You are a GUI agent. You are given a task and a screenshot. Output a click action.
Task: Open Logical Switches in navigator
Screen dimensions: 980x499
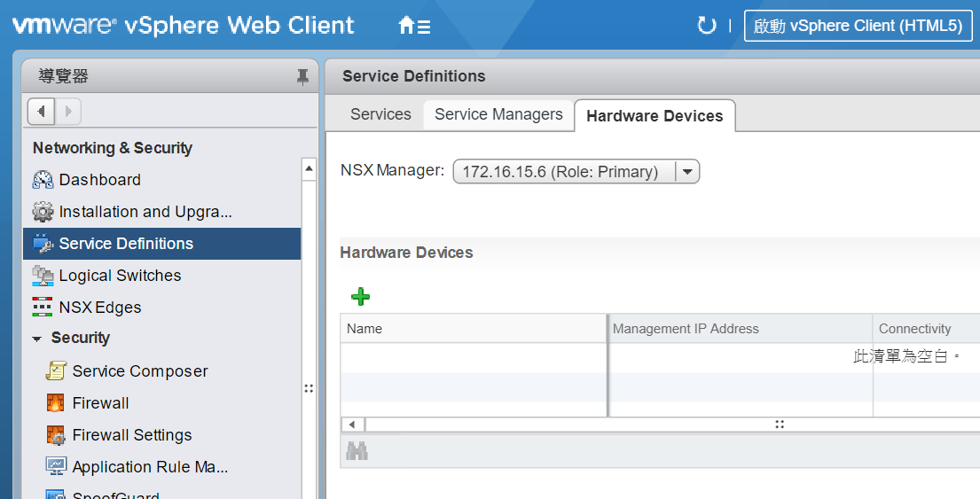[120, 276]
